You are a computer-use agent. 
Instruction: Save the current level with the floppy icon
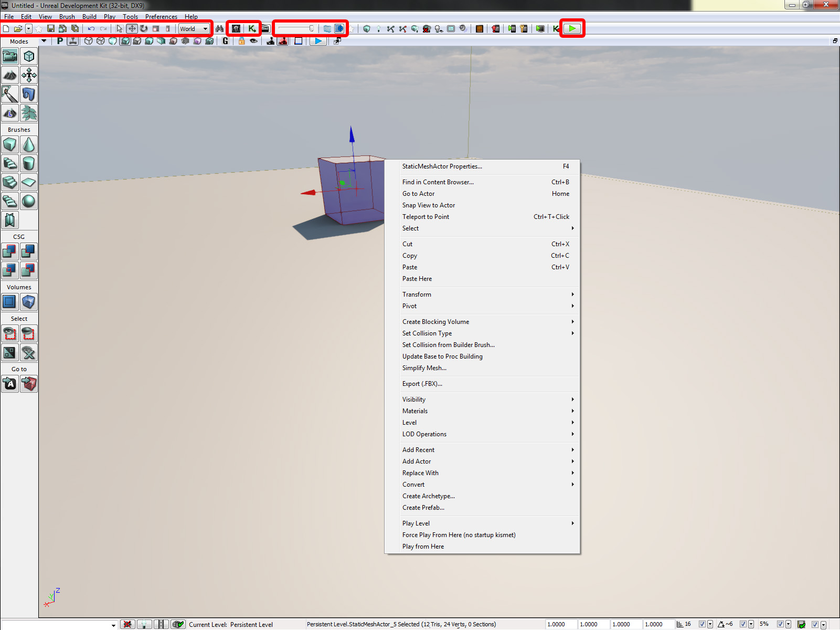[51, 29]
